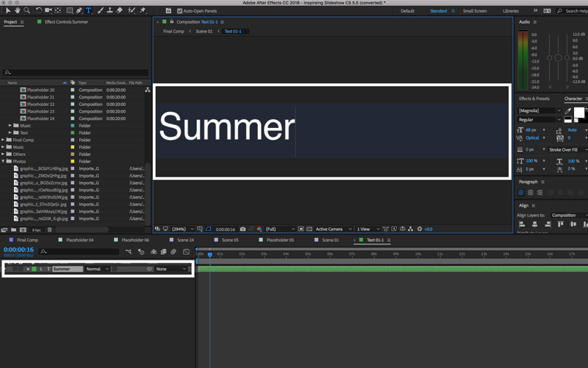The height and width of the screenshot is (368, 588).
Task: Activate the Horizontal Type tool
Action: 89,11
